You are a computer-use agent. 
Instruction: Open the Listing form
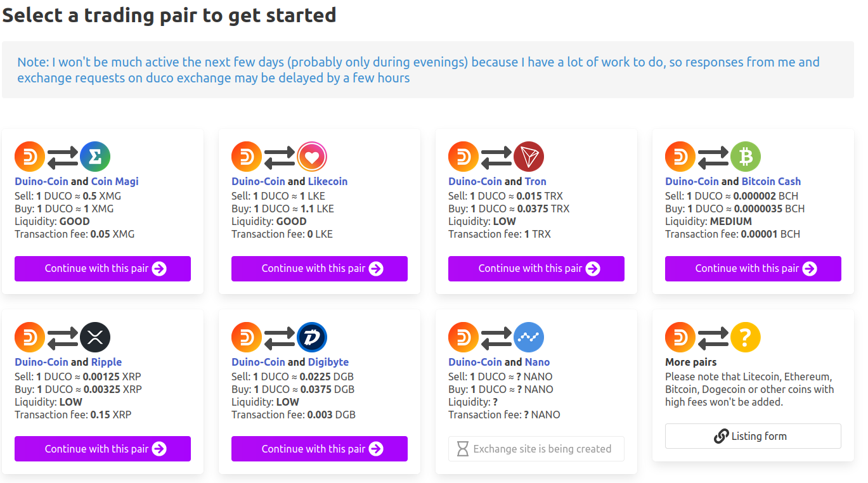pos(753,436)
